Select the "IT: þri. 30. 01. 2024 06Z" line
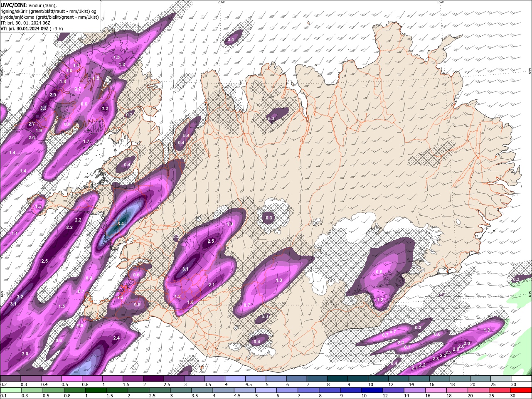 coord(25,23)
